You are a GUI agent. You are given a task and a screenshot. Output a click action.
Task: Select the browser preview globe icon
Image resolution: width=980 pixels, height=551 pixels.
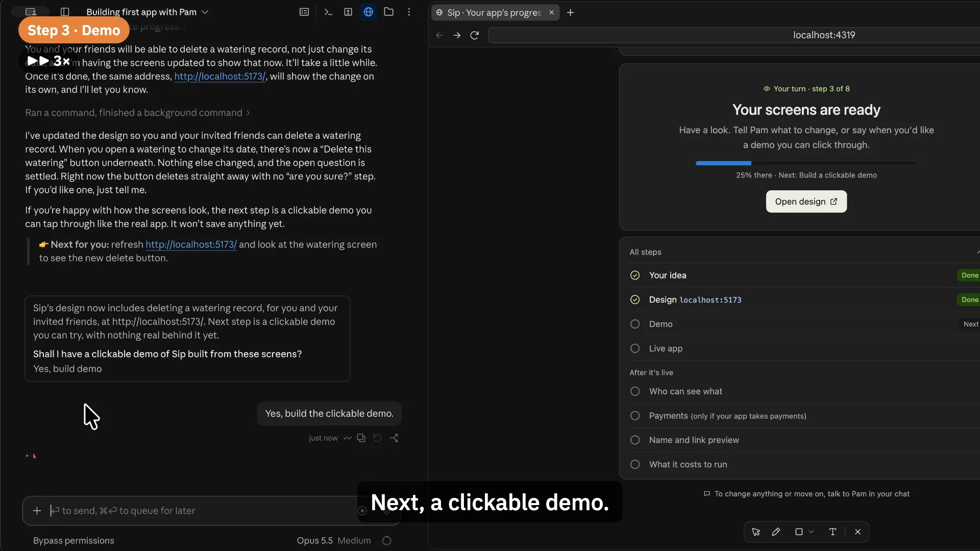(x=369, y=12)
